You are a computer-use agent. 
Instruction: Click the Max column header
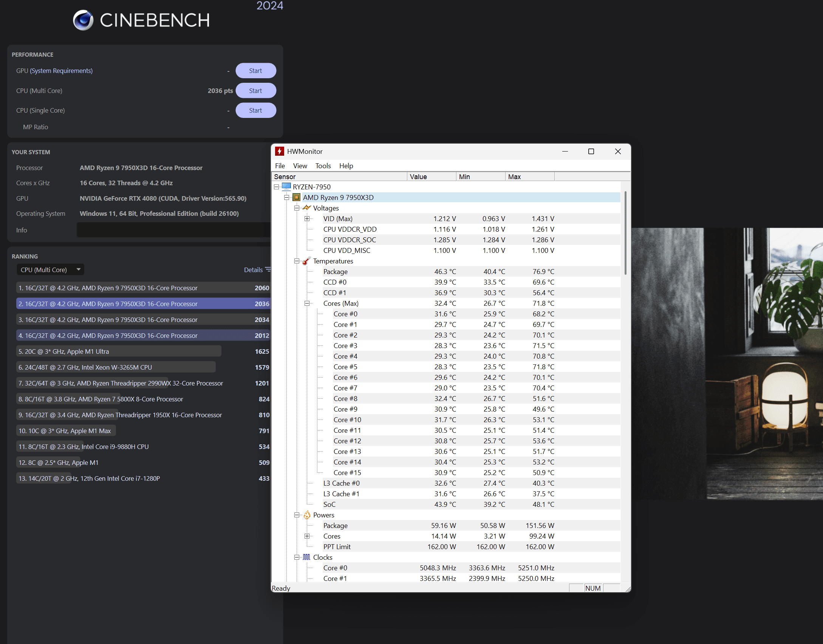(530, 176)
